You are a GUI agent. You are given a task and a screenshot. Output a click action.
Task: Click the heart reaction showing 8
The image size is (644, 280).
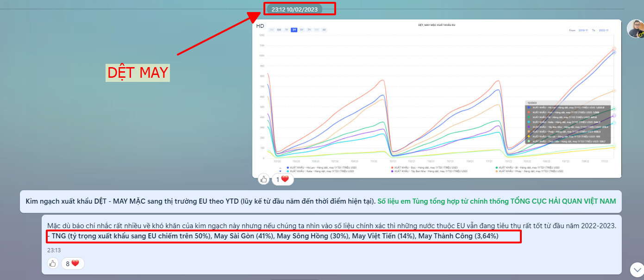[x=73, y=263]
